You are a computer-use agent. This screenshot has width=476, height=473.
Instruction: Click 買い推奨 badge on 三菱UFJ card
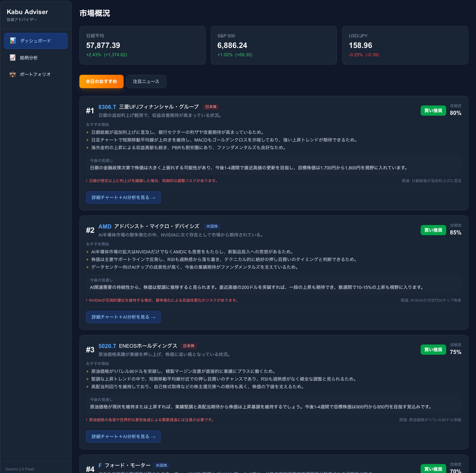point(433,111)
